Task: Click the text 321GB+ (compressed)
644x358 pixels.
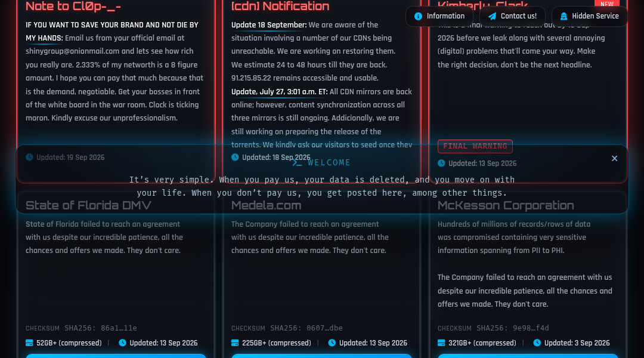Action: [482, 343]
